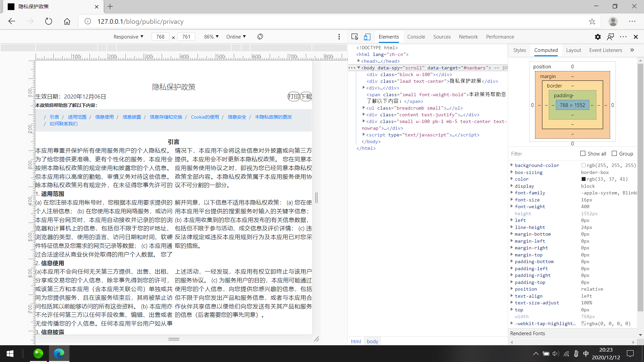
Task: Close the 隐私保护政策 tab
Action: [97, 7]
